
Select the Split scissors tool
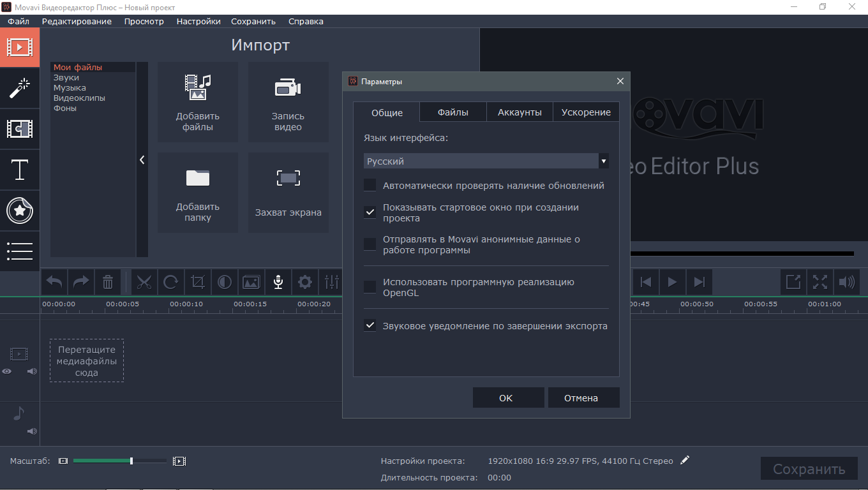click(144, 282)
